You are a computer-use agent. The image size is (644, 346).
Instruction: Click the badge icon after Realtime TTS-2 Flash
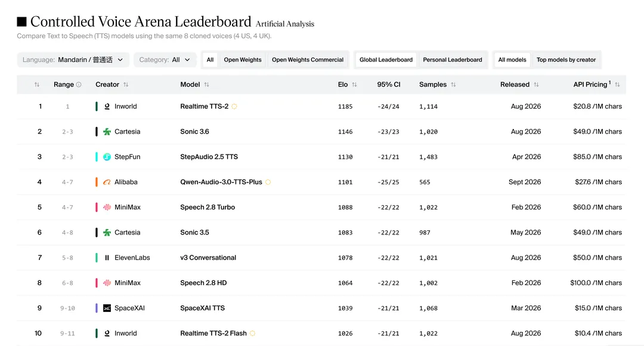(x=253, y=333)
